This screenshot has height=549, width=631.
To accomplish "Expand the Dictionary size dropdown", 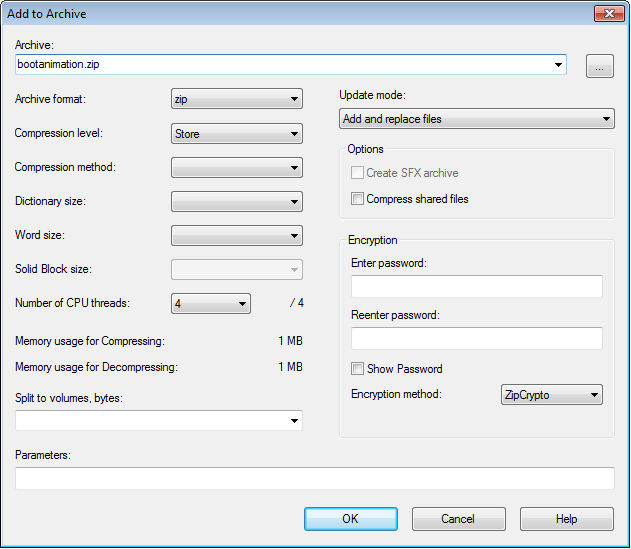I will tap(237, 201).
